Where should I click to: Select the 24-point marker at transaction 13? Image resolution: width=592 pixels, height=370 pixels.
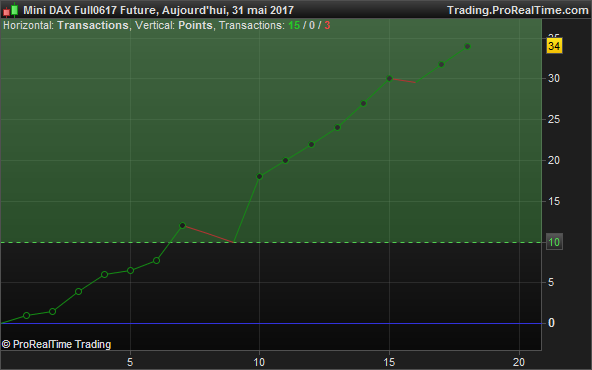tap(338, 128)
